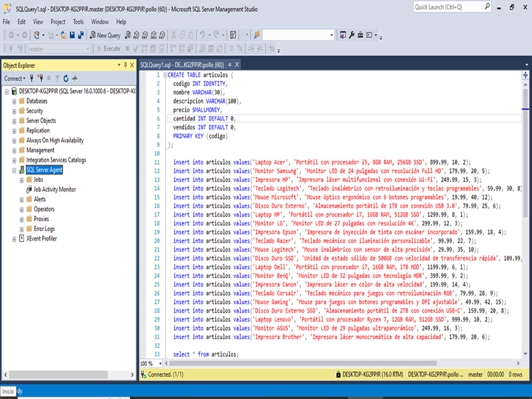Toggle pin on the Object Explorer panel
The height and width of the screenshot is (399, 532).
(125, 65)
